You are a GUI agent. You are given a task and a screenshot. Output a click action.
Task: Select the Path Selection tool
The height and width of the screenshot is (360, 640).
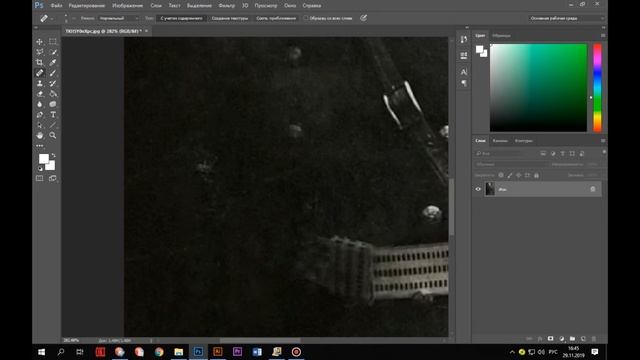[x=40, y=125]
